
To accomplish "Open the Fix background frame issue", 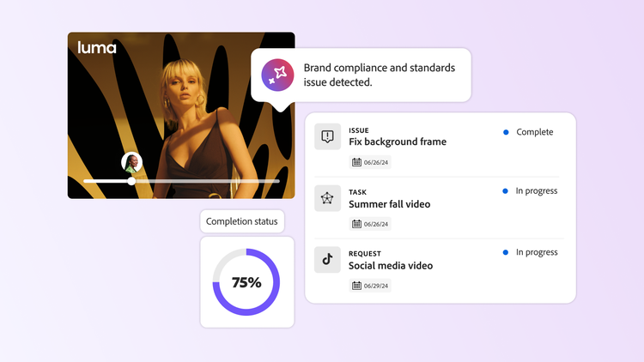I will tap(398, 142).
